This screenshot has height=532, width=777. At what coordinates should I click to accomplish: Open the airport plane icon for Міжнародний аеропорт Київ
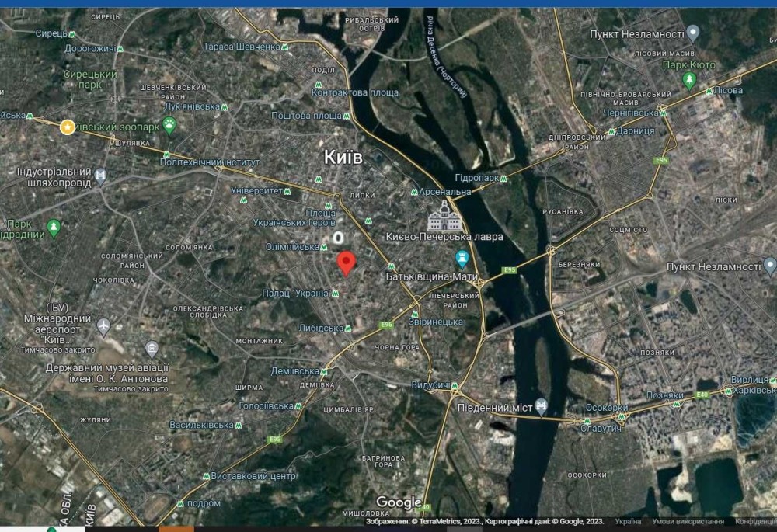point(103,327)
